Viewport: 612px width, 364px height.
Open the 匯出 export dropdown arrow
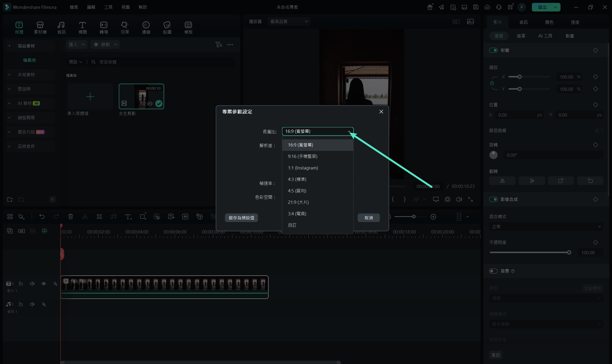[556, 7]
